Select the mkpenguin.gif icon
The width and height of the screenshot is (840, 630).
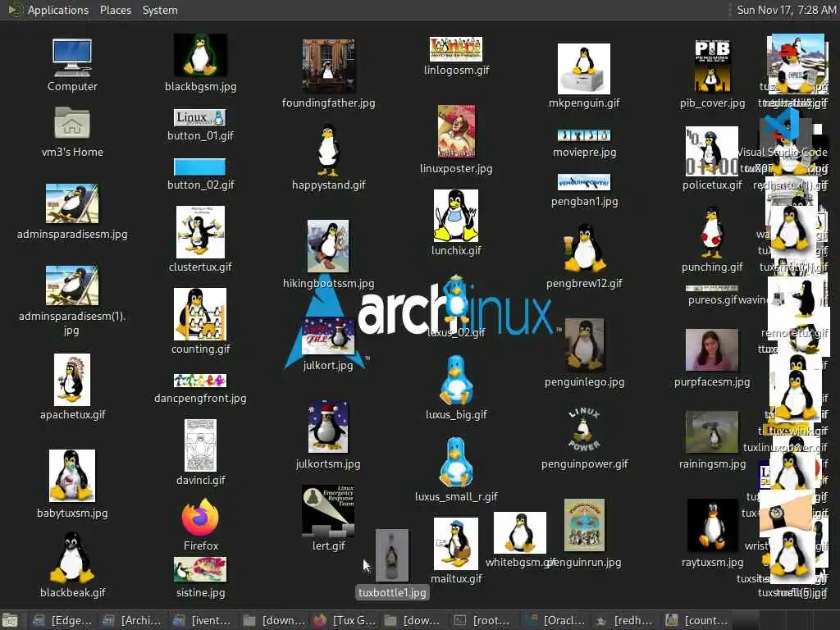(584, 69)
